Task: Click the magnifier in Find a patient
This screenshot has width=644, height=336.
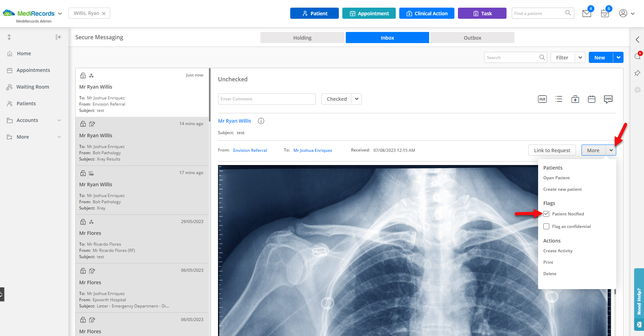Action: coord(568,13)
